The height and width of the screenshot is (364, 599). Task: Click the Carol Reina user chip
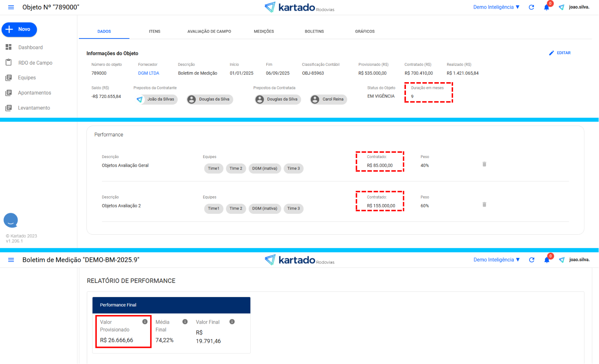tap(328, 99)
